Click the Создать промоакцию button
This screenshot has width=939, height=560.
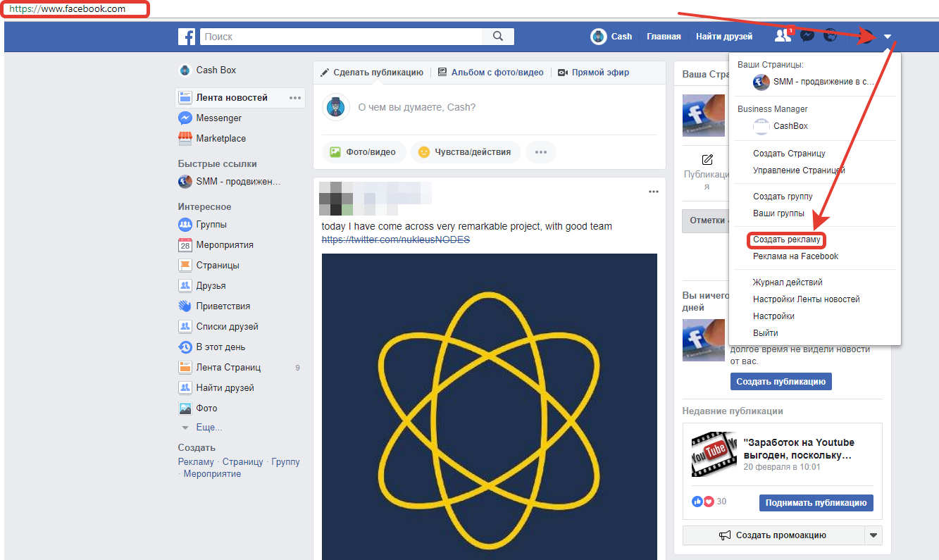pos(773,536)
